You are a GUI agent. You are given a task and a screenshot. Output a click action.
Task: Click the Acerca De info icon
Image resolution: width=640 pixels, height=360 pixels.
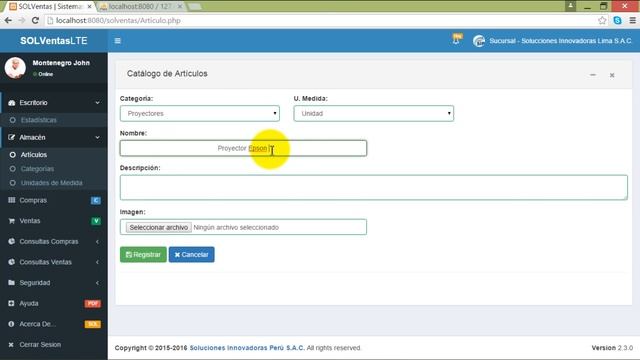point(11,324)
